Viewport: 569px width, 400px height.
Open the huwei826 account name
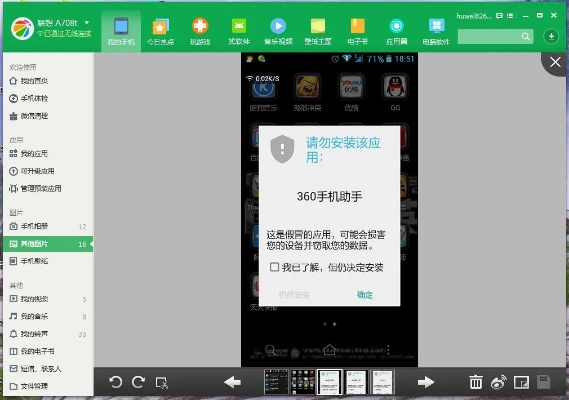pos(474,16)
